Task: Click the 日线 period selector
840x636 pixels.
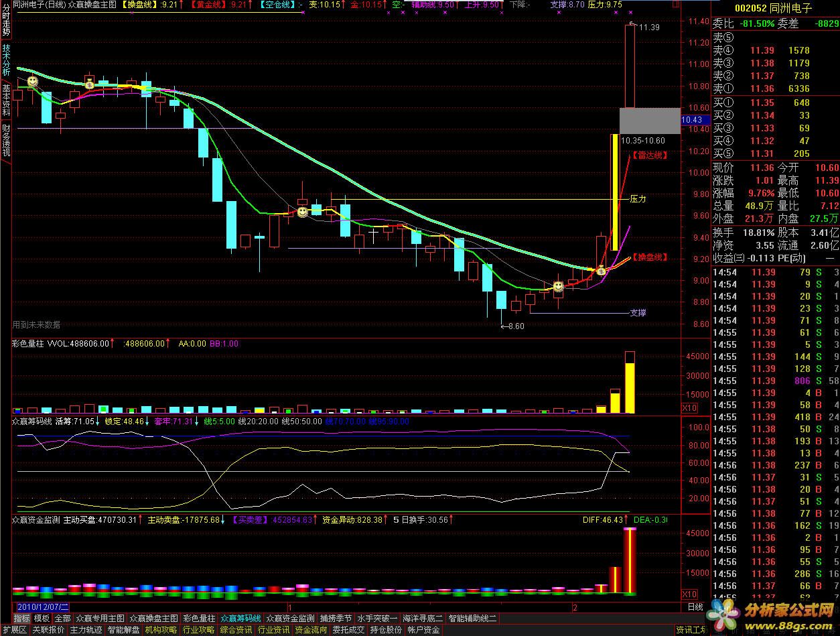Action: (x=695, y=607)
